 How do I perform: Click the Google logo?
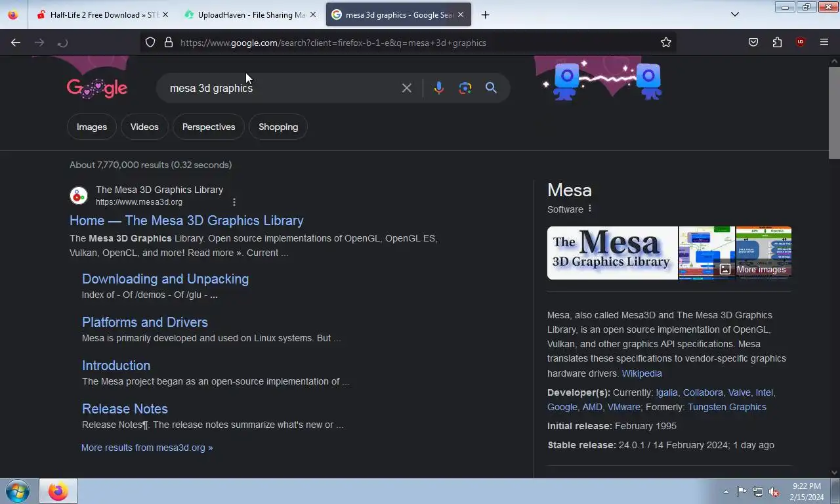[x=97, y=88]
